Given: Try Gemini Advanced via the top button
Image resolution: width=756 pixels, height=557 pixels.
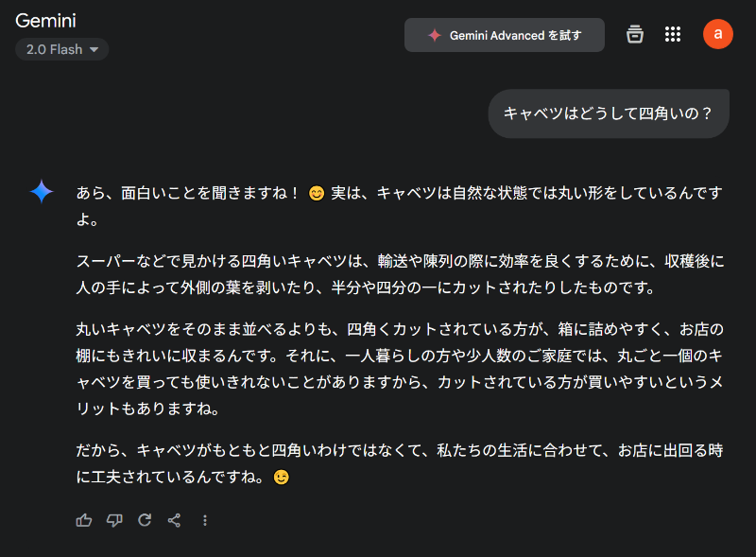Looking at the screenshot, I should click(505, 35).
